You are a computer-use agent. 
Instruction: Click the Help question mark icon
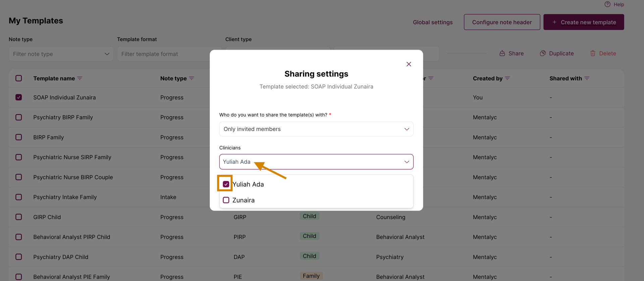607,4
